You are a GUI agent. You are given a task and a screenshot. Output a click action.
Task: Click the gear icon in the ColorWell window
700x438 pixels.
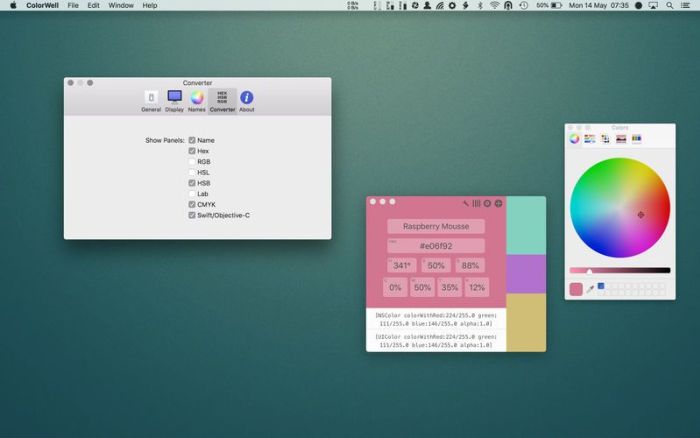pyautogui.click(x=488, y=203)
